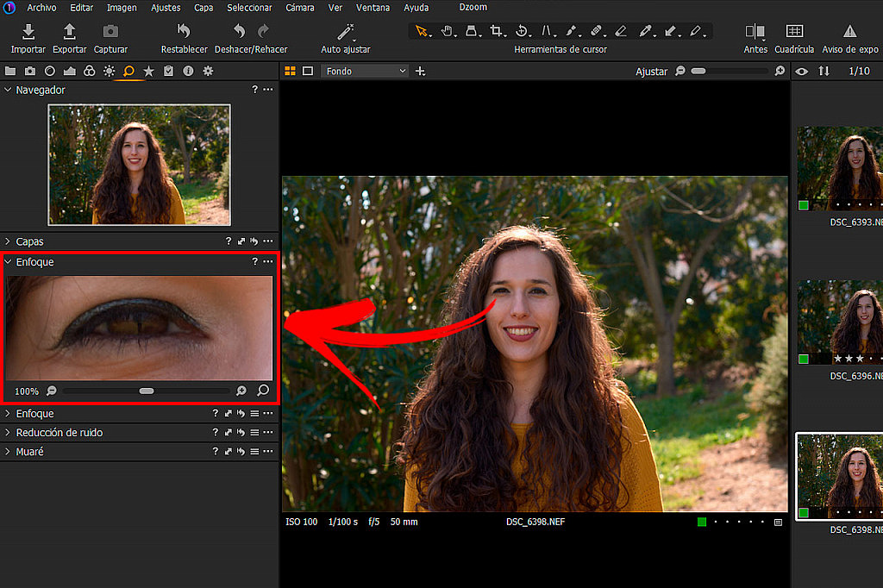883x588 pixels.
Task: Click the Exportar button
Action: [69, 38]
